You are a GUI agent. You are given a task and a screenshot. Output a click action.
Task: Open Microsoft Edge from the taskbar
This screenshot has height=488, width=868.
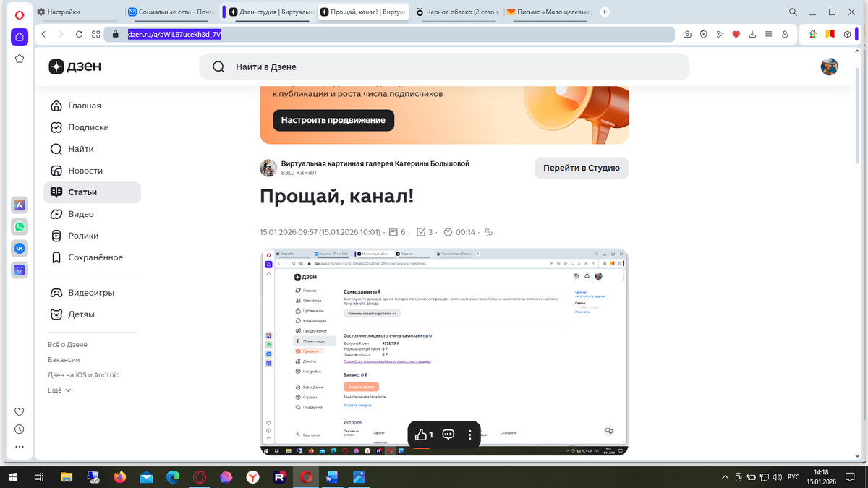click(173, 477)
